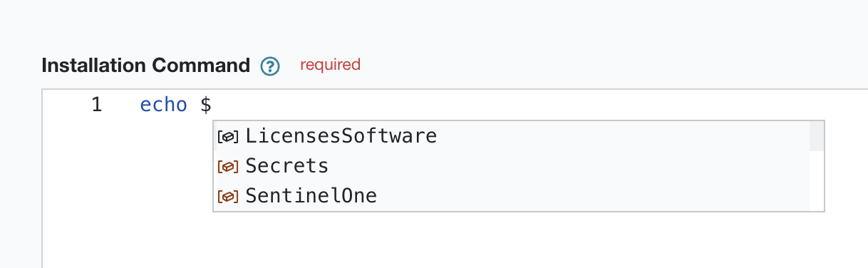
Task: Click empty editor area below line one
Action: click(499, 239)
